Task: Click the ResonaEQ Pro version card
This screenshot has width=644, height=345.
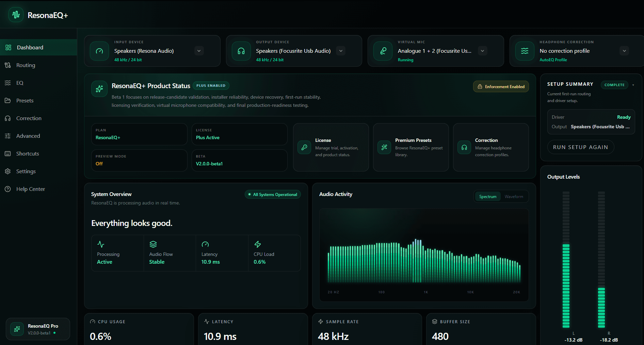Action: 38,329
